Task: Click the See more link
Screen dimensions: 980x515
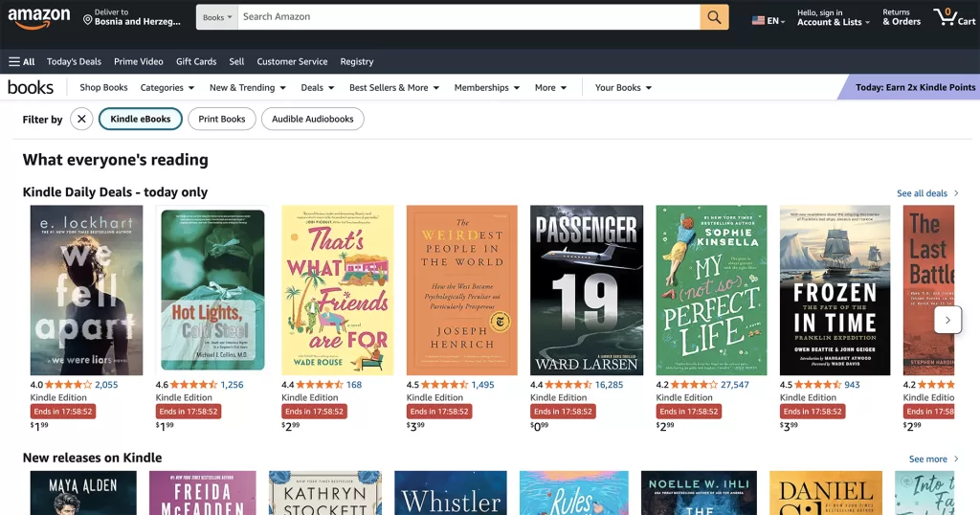Action: 934,459
